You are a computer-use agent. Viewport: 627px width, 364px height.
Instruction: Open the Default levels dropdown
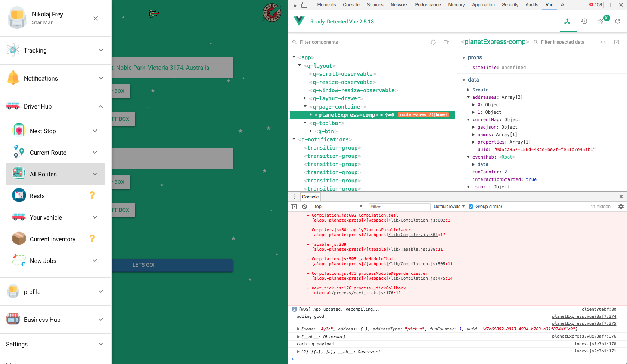[x=448, y=206]
